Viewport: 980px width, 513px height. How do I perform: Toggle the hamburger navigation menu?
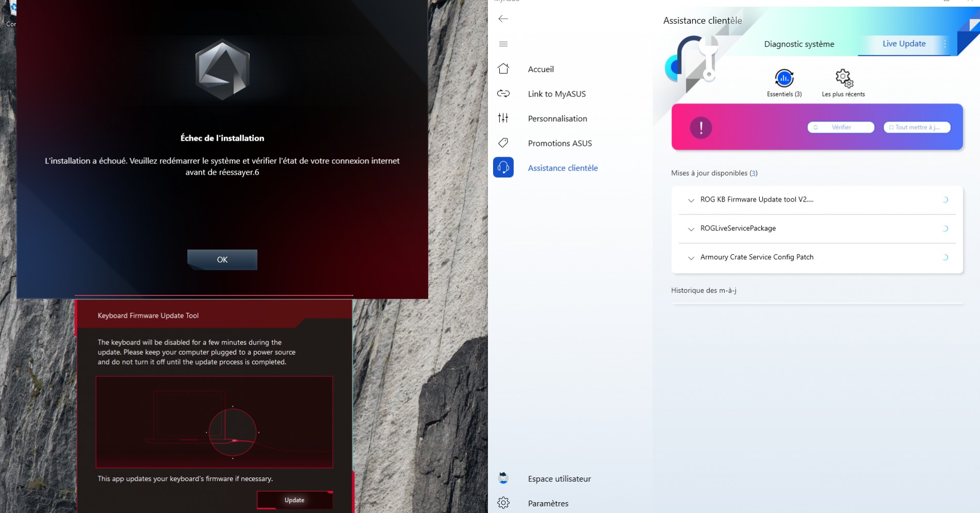coord(503,44)
